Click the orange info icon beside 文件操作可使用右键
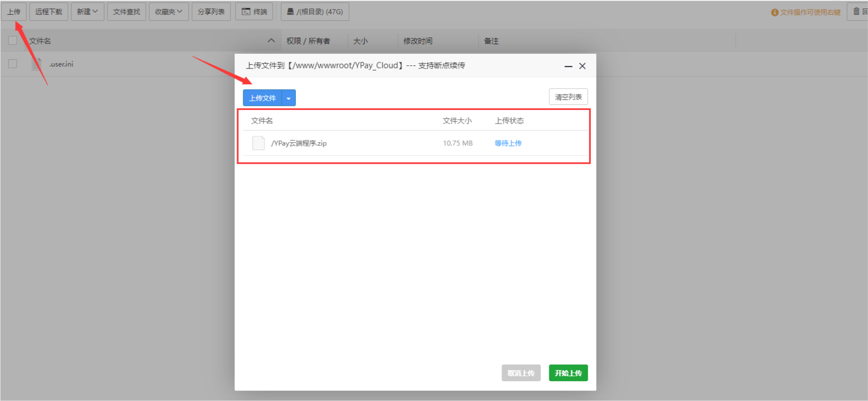This screenshot has height=401, width=868. (x=774, y=12)
